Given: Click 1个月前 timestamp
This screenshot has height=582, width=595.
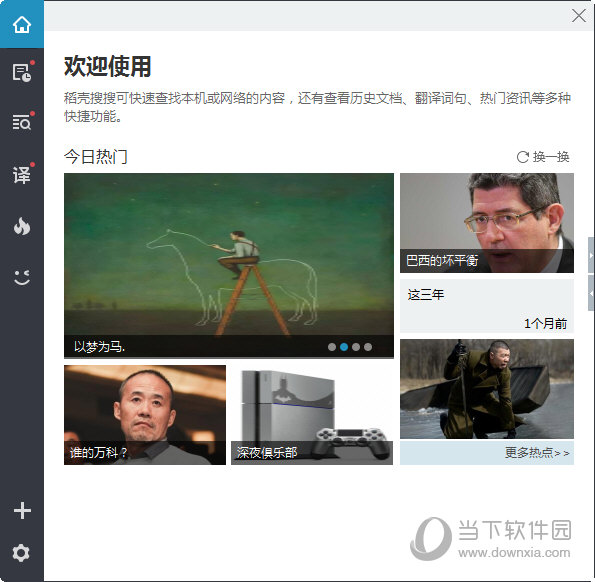Looking at the screenshot, I should (x=546, y=324).
